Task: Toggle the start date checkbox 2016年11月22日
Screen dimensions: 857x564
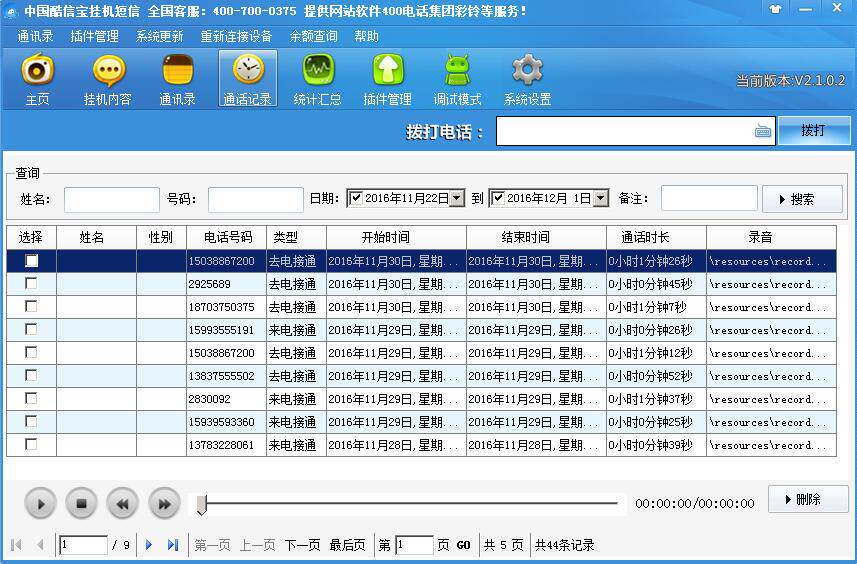Action: [x=356, y=198]
